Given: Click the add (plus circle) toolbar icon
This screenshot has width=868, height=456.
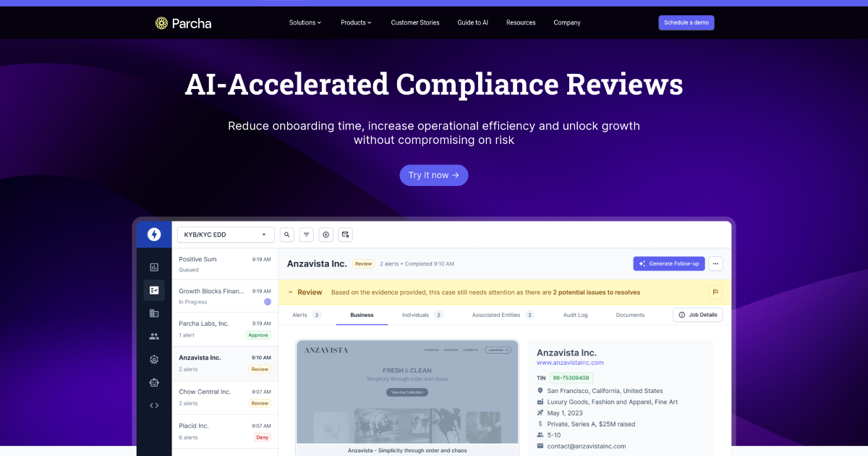Looking at the screenshot, I should pyautogui.click(x=326, y=235).
